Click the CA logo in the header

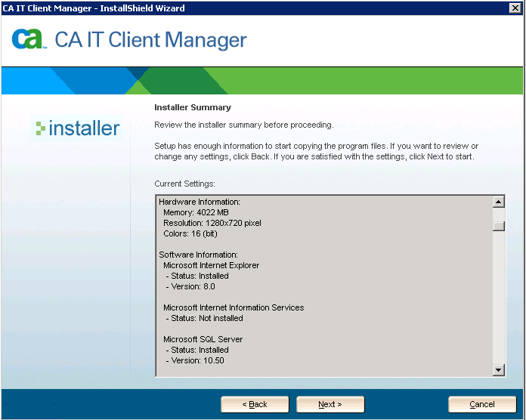tap(29, 39)
